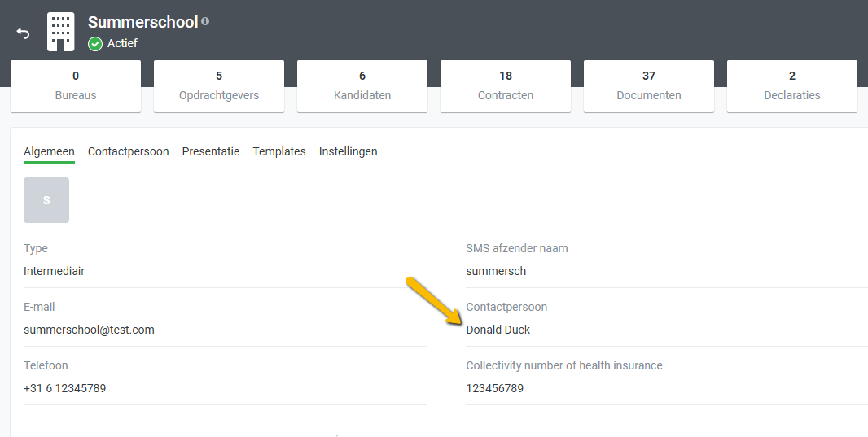Open the Kandidaten counter card

pyautogui.click(x=362, y=85)
